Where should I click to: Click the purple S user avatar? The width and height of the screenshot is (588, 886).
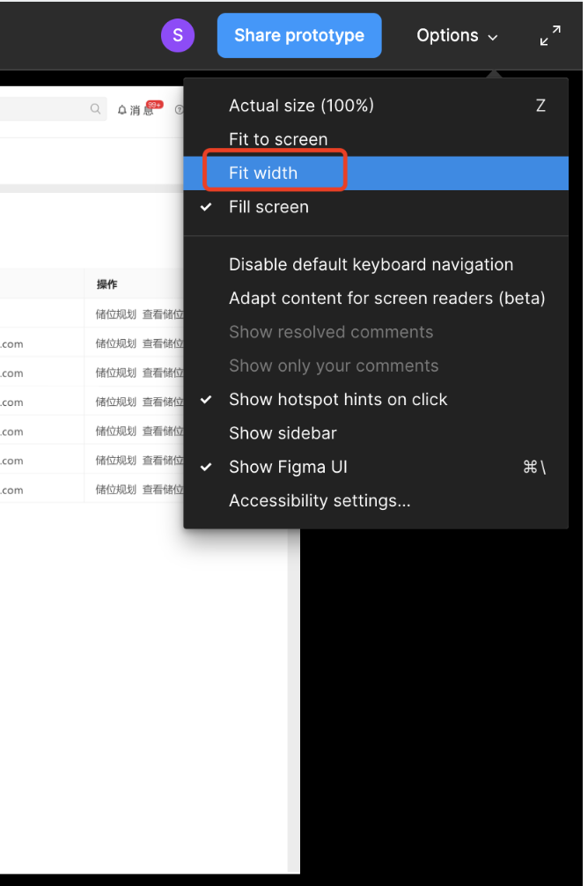tap(178, 35)
